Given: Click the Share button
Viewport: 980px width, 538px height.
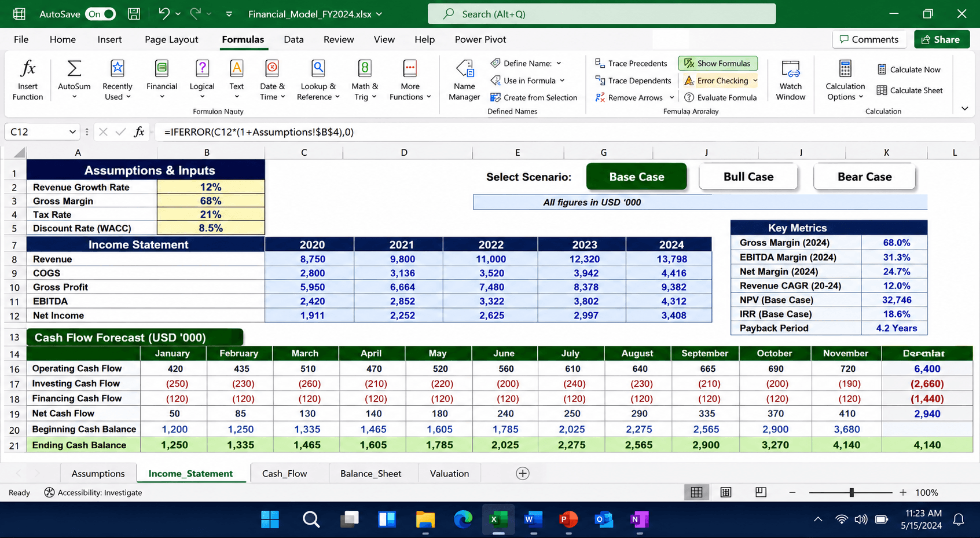Looking at the screenshot, I should (941, 39).
